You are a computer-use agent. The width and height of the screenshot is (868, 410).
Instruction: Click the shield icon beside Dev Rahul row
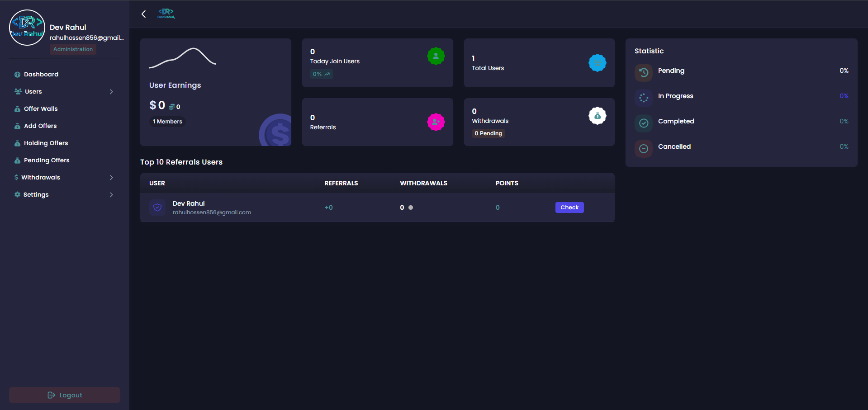[x=157, y=207]
